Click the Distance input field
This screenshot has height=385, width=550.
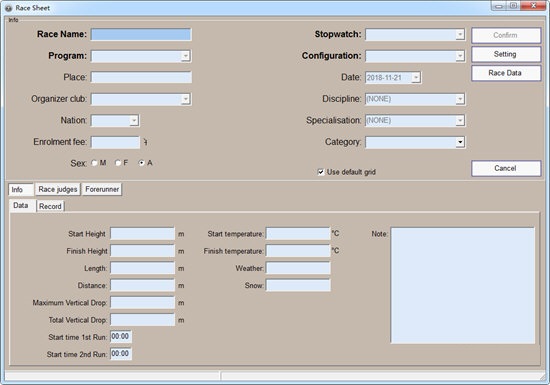(142, 285)
